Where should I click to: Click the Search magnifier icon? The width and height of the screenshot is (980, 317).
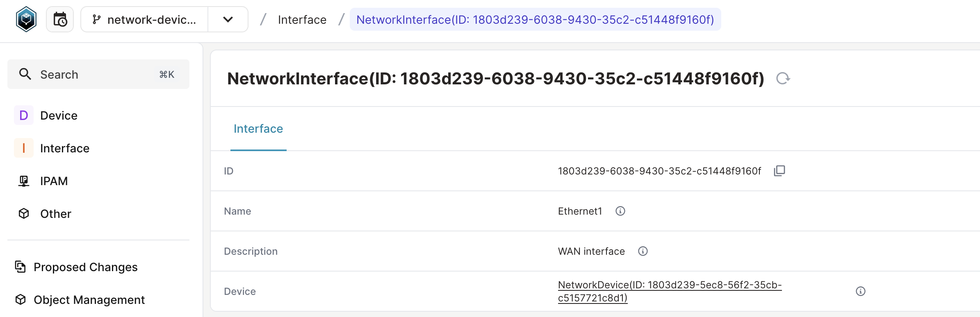coord(25,74)
